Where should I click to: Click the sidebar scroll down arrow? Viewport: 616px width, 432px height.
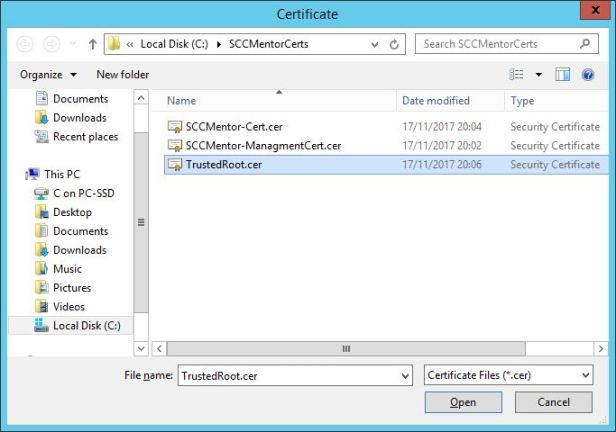coord(141,348)
